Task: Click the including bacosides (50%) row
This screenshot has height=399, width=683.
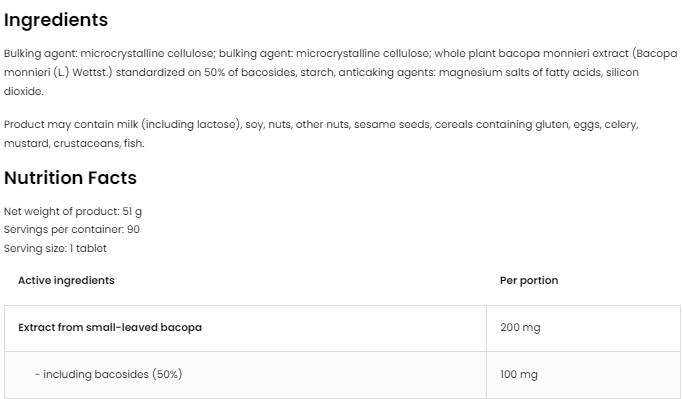Action: click(342, 375)
